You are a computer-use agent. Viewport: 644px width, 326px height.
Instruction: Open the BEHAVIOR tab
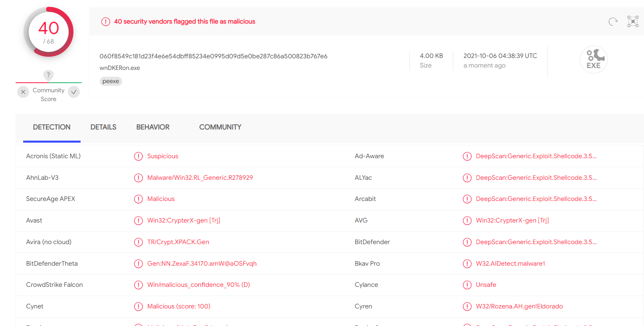click(x=153, y=127)
